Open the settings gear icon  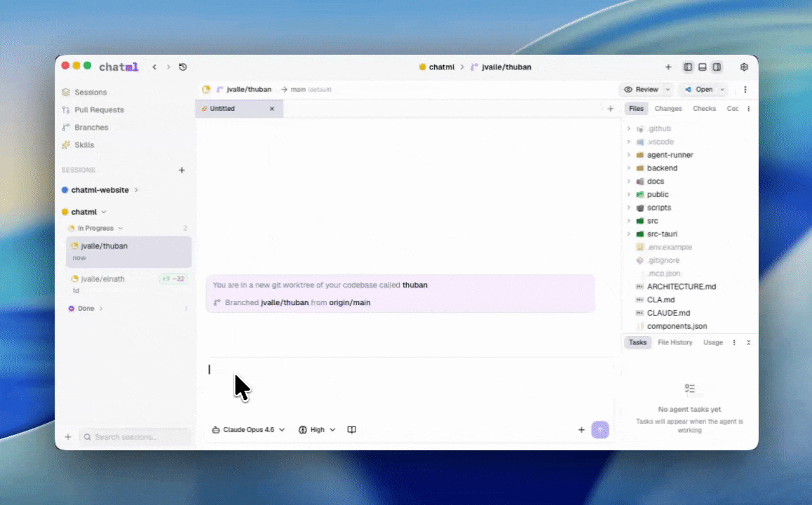click(744, 67)
